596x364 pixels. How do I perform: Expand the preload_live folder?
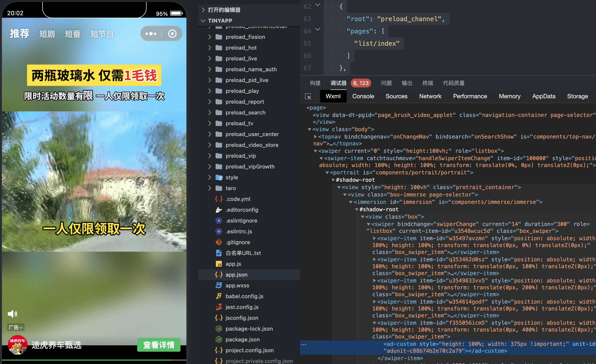click(241, 58)
